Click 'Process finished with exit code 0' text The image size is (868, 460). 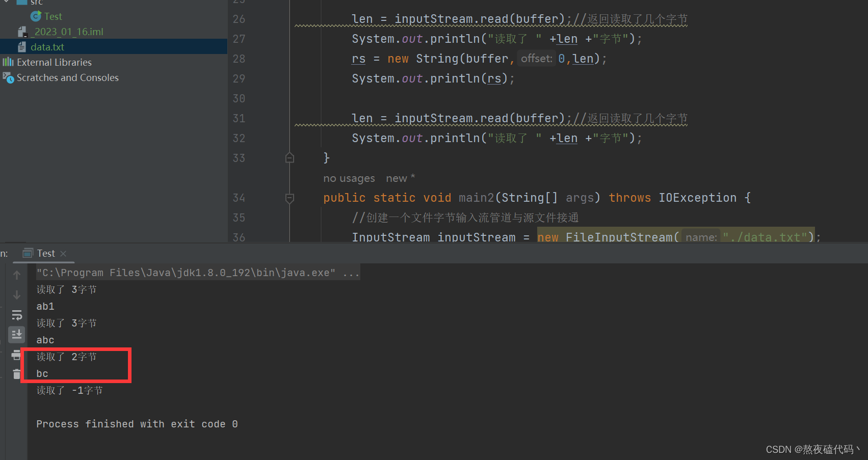click(x=137, y=424)
